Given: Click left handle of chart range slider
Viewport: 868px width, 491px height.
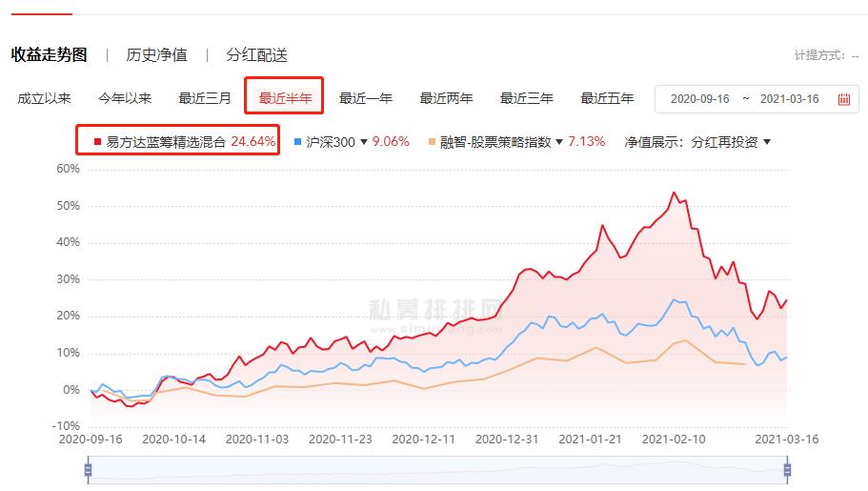Looking at the screenshot, I should (x=88, y=470).
